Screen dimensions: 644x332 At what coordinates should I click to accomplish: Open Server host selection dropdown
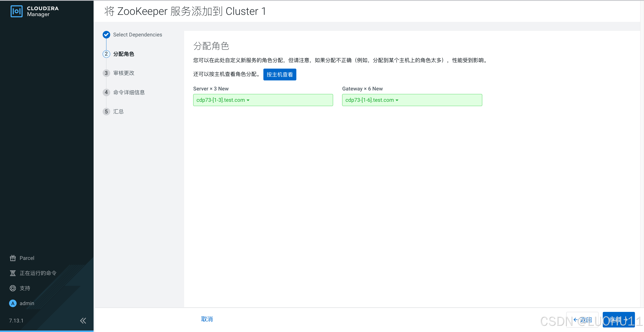pyautogui.click(x=263, y=100)
